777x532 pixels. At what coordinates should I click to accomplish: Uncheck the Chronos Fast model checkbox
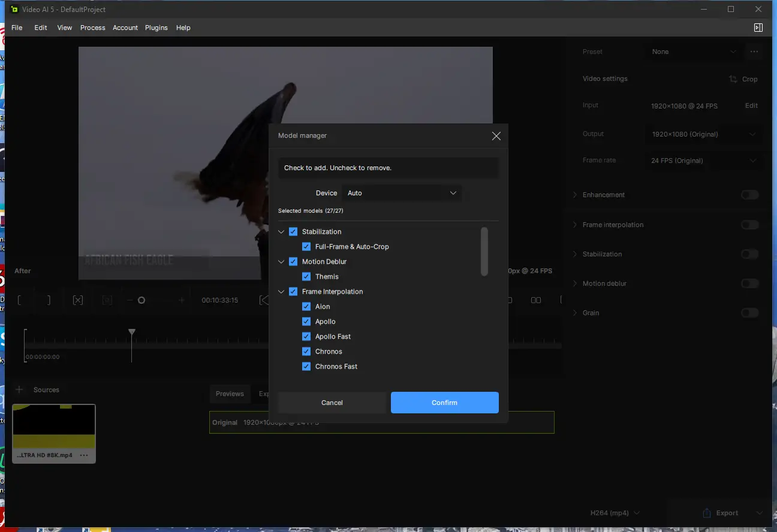point(306,367)
